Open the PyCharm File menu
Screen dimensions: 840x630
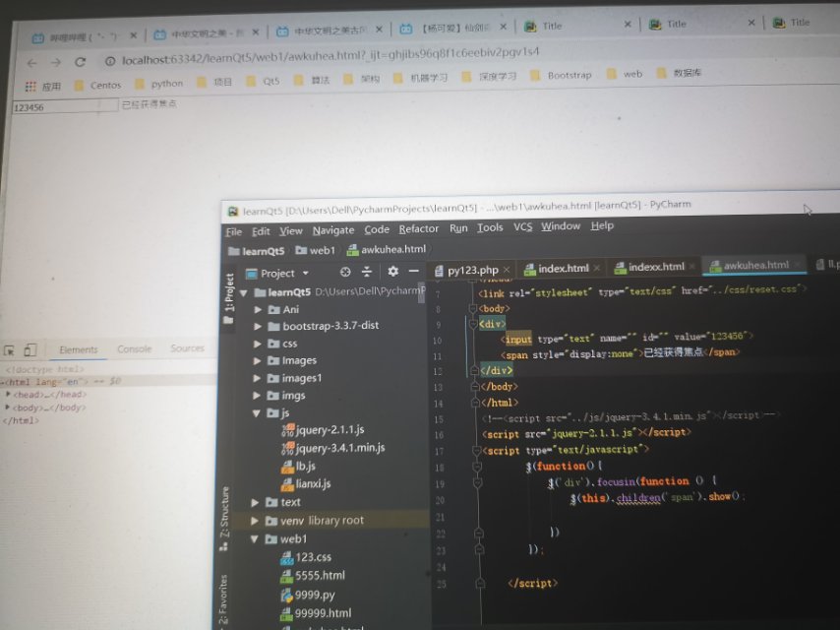tap(233, 231)
